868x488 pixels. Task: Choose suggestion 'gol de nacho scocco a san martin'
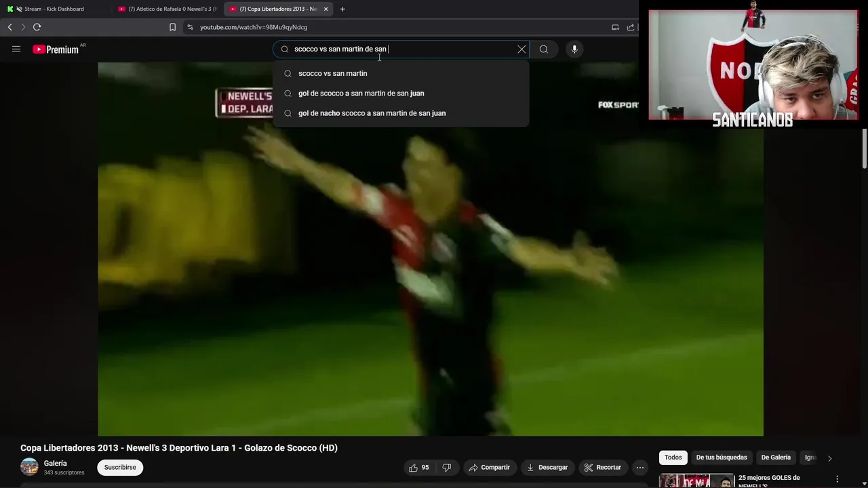400,113
